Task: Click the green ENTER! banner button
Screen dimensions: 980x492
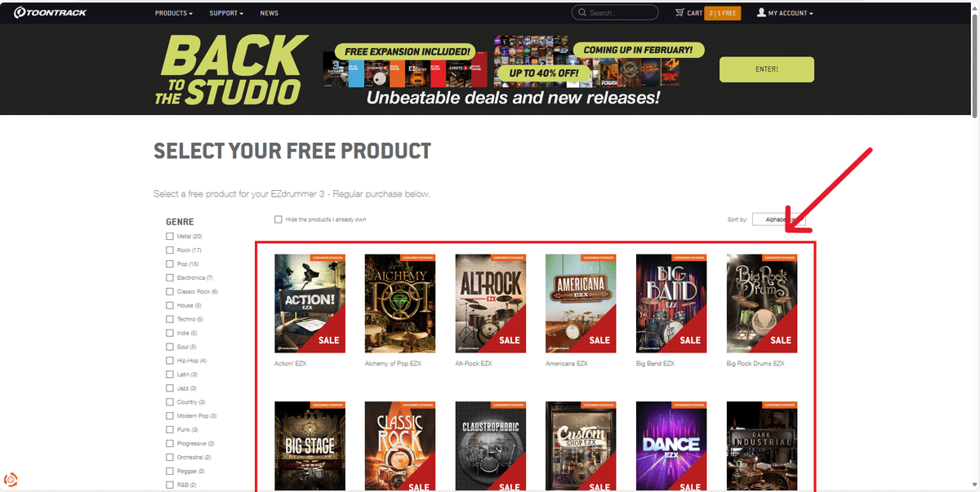Action: pos(767,69)
